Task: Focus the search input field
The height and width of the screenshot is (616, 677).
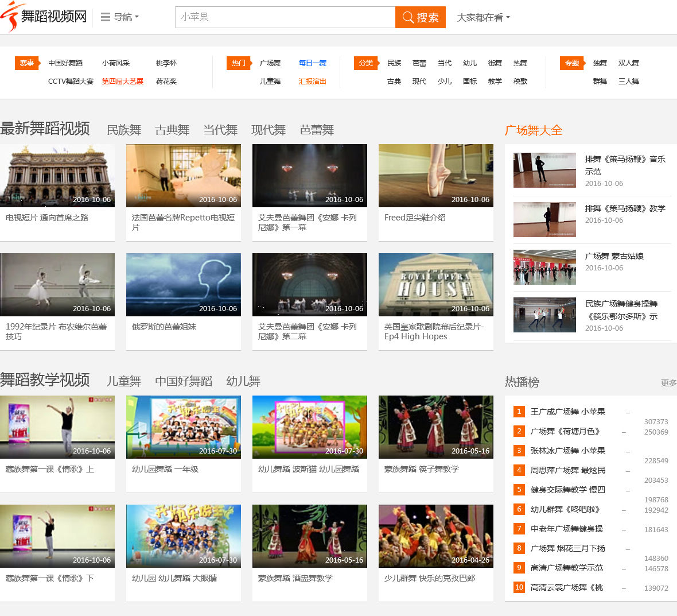Action: (285, 17)
